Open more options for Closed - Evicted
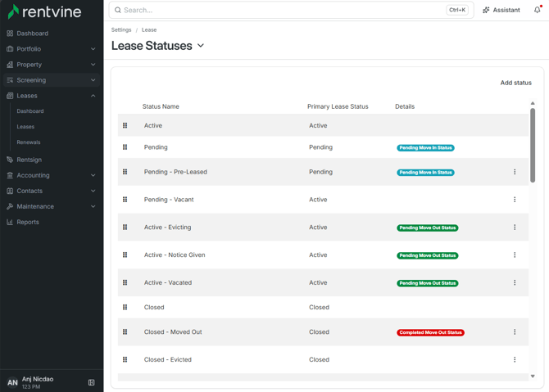The width and height of the screenshot is (549, 392). click(515, 359)
